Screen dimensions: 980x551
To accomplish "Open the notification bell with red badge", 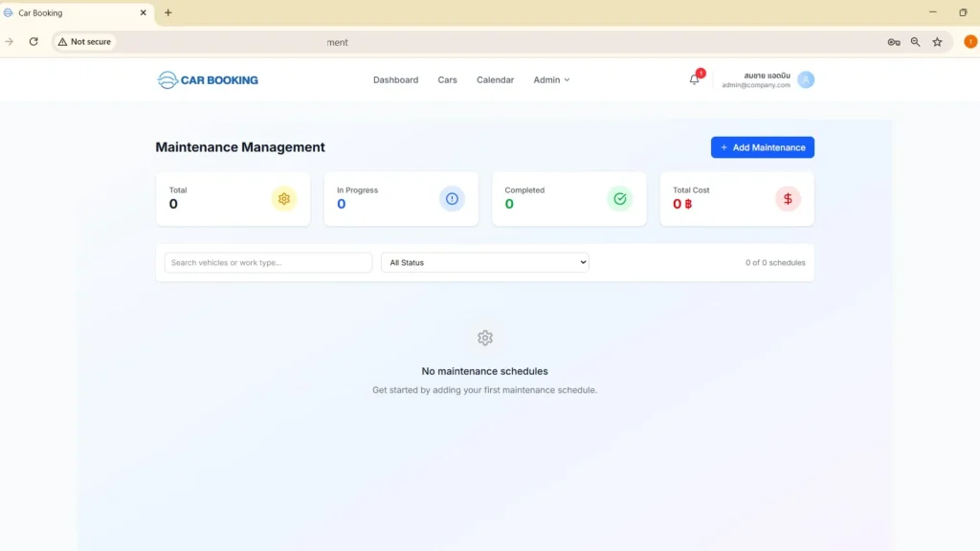I will [x=694, y=80].
